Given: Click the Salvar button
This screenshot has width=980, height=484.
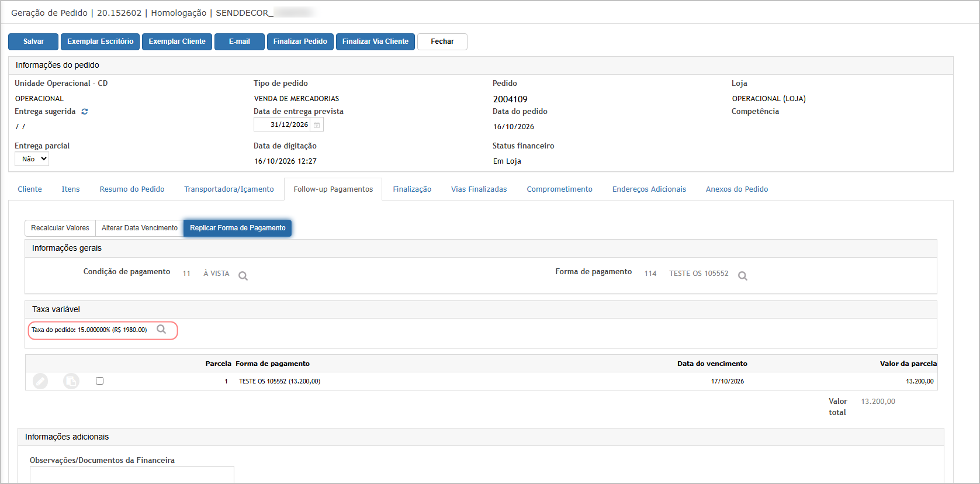Looking at the screenshot, I should (x=33, y=42).
